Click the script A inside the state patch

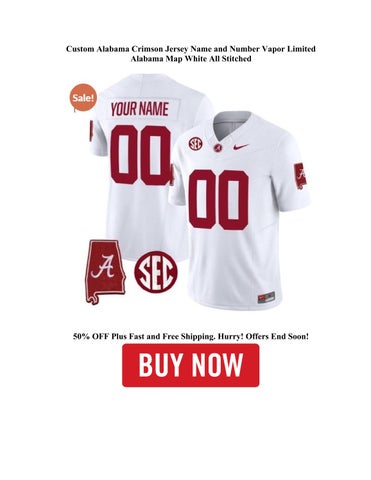(105, 267)
